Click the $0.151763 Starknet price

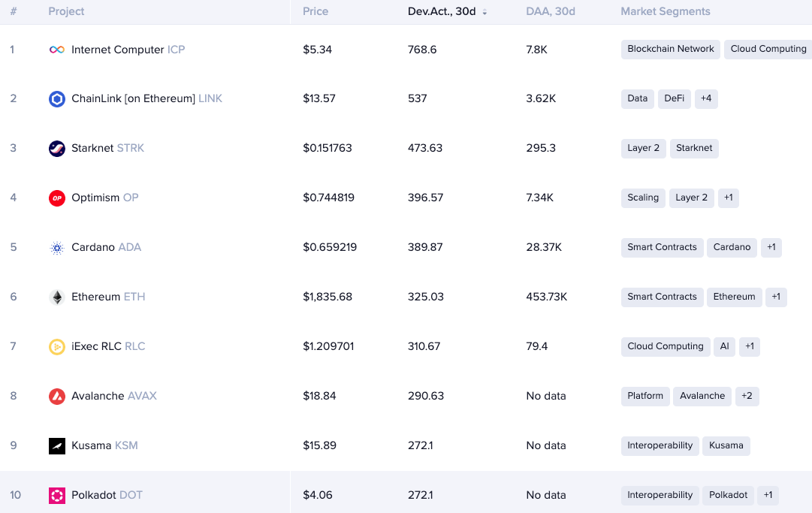click(328, 148)
